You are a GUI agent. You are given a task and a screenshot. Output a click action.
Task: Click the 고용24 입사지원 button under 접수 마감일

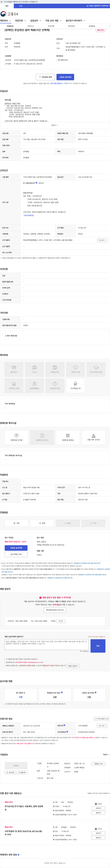[16, 548]
